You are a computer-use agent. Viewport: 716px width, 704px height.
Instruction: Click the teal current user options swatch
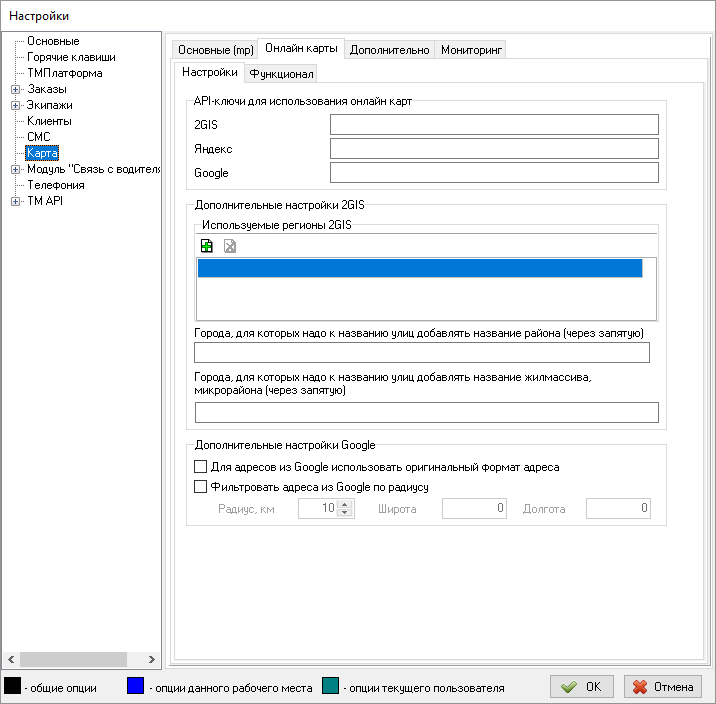(333, 686)
